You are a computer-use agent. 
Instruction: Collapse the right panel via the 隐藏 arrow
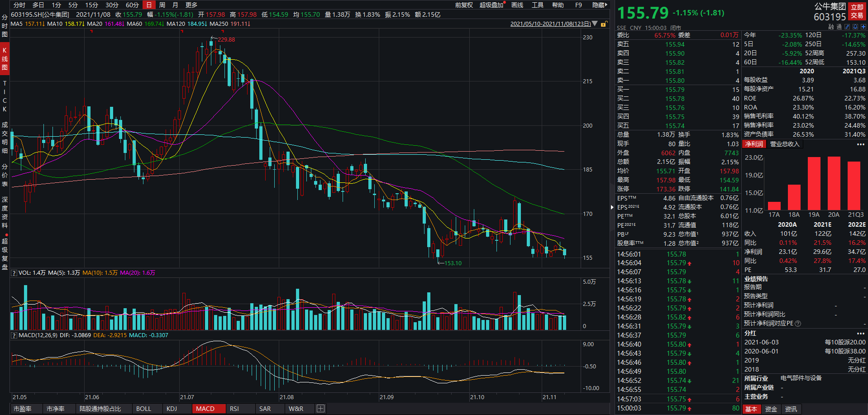[600, 5]
